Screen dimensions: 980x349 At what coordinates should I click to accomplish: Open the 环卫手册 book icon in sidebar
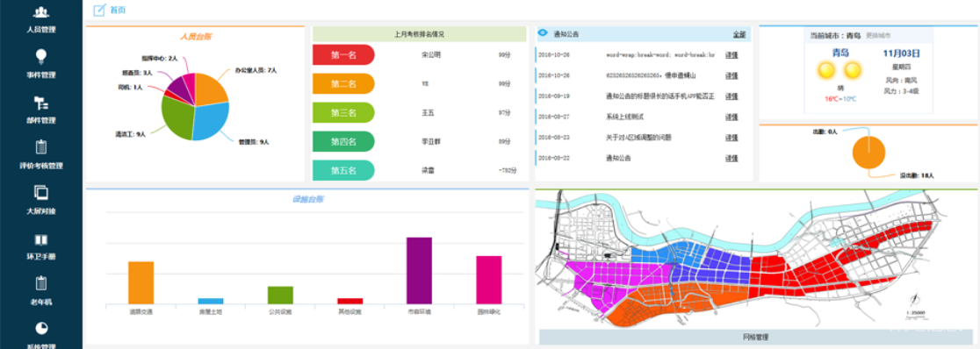pyautogui.click(x=41, y=239)
